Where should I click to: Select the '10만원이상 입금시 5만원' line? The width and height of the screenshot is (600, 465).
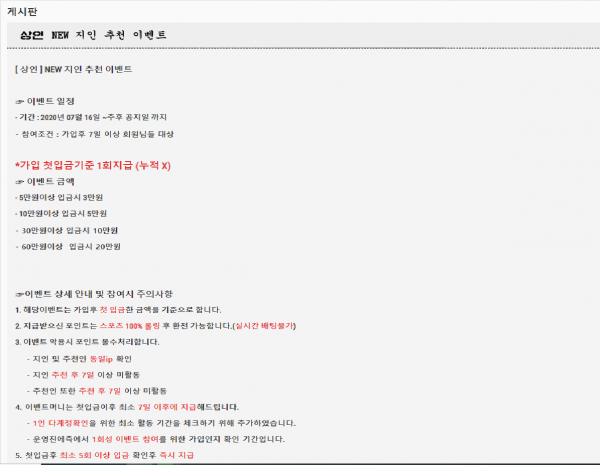(64, 213)
